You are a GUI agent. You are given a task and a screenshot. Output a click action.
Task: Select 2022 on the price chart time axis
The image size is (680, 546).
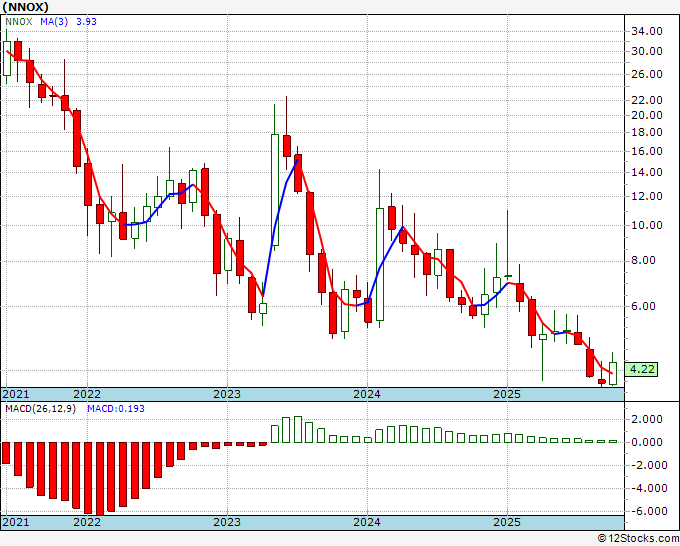coord(87,394)
